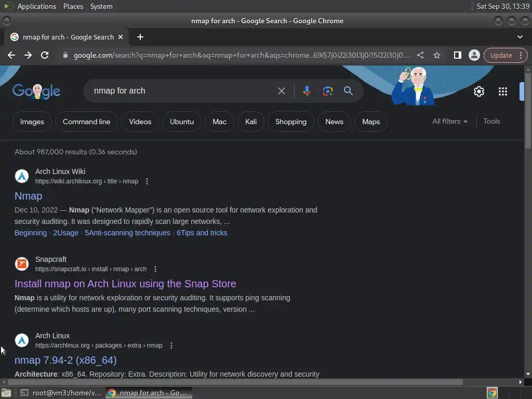Screen dimensions: 532x399
Task: Open options for Snapcraft result
Action: click(155, 269)
